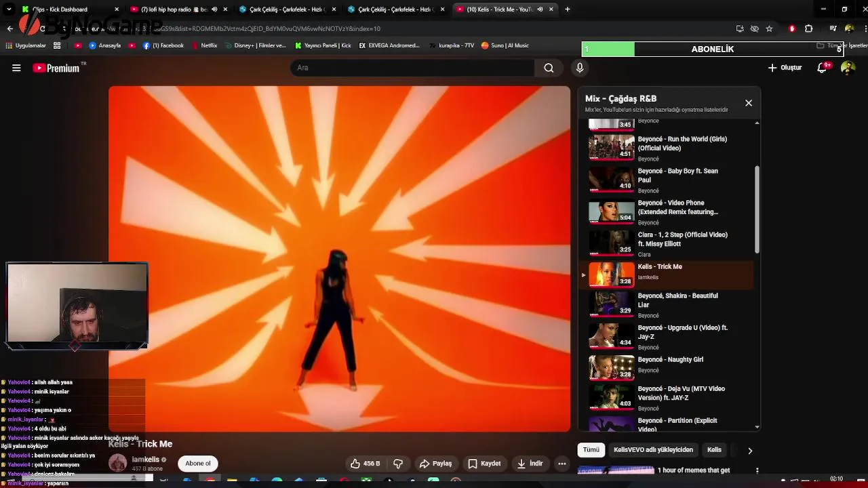Open browser tab search dropdown
The height and width of the screenshot is (488, 868).
[x=9, y=9]
